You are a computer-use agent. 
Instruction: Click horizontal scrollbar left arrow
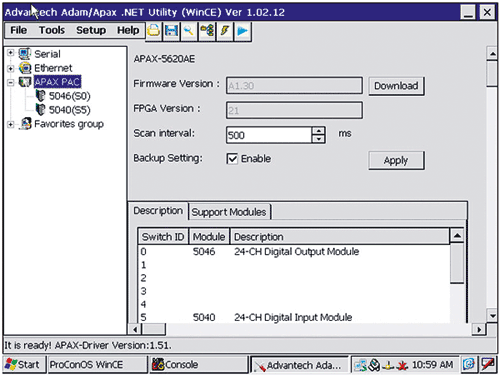click(135, 329)
